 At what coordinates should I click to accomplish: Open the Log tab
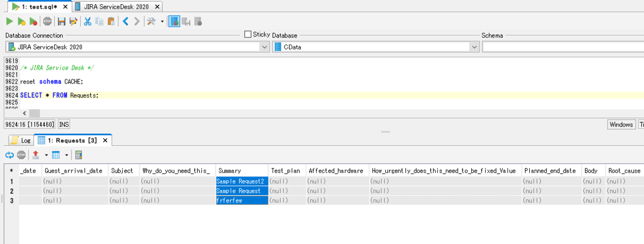(21, 141)
